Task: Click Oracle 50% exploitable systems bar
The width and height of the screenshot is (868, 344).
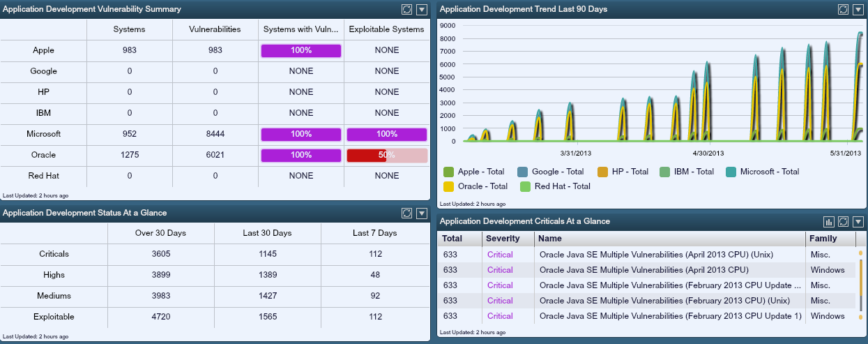Action: coord(386,155)
